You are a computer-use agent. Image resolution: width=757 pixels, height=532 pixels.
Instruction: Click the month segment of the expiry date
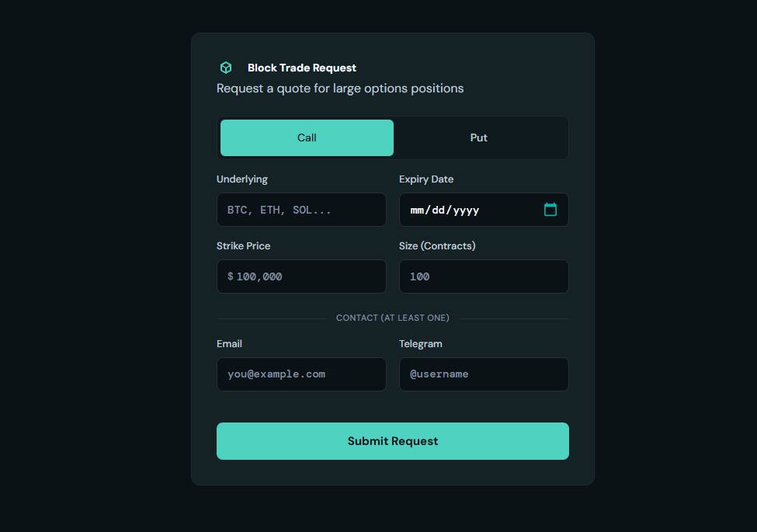pyautogui.click(x=418, y=210)
